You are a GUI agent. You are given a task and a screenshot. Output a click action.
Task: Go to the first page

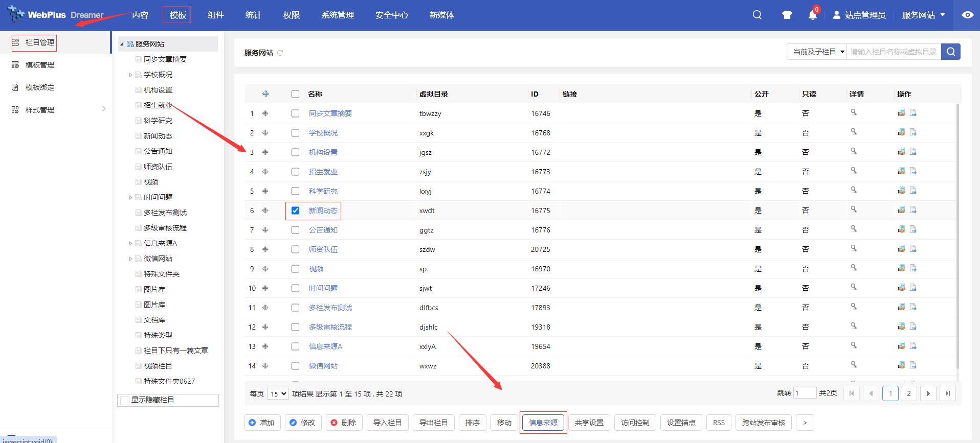pos(852,393)
